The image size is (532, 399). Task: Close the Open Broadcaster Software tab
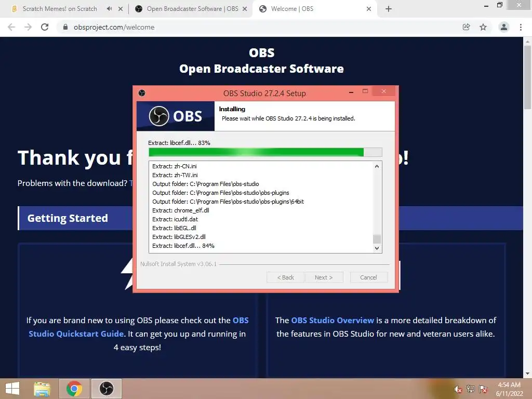245,9
